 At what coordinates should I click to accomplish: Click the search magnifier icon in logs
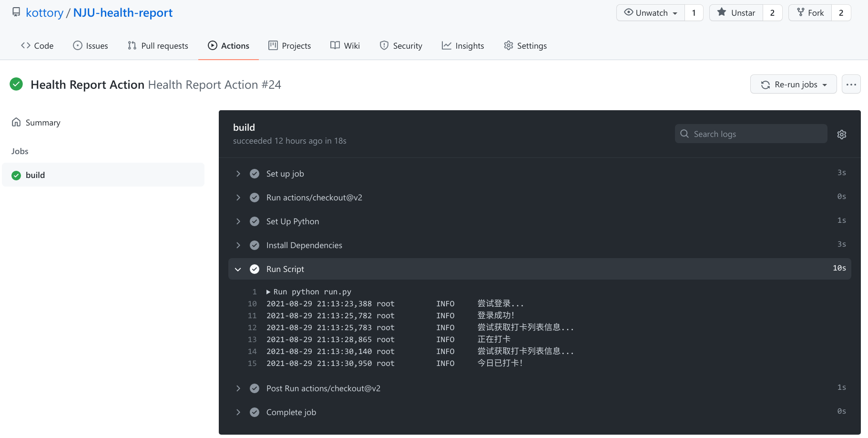tap(684, 134)
